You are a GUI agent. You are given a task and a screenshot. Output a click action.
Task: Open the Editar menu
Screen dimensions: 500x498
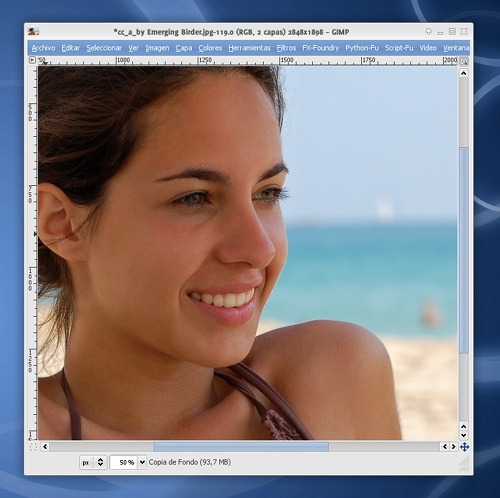coord(71,48)
